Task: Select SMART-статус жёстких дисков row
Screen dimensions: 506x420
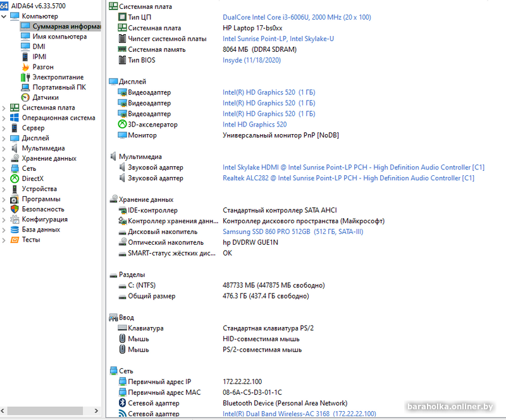Action: tap(175, 253)
